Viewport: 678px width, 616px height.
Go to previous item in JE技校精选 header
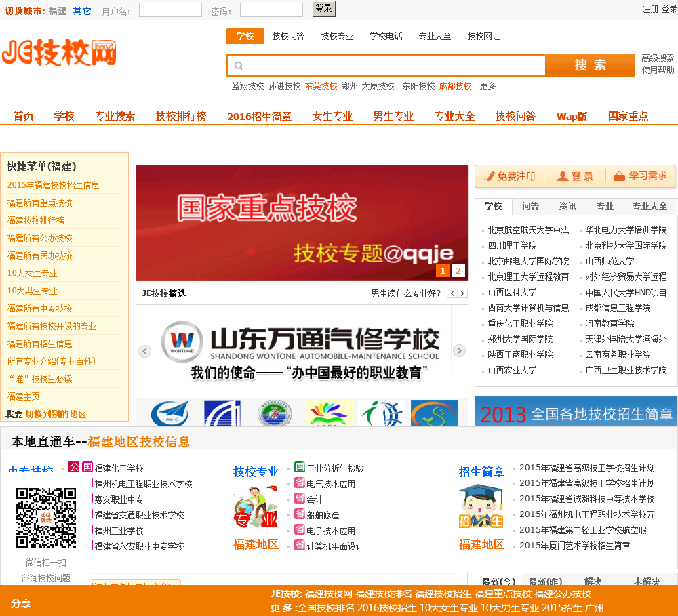pyautogui.click(x=452, y=293)
